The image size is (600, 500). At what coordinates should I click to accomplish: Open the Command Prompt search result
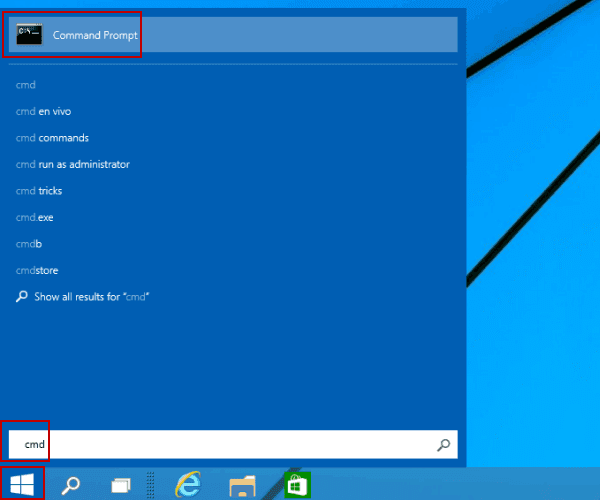coord(233,34)
